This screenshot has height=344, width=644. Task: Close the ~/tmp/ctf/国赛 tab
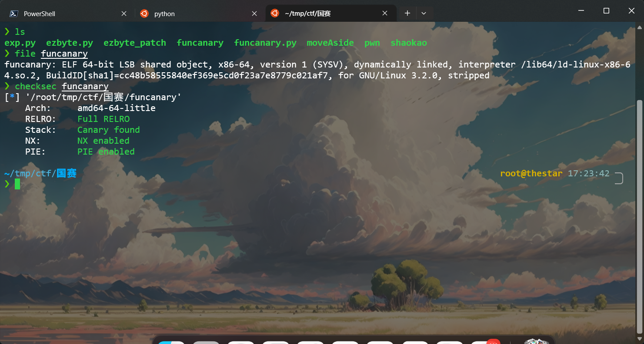pyautogui.click(x=385, y=13)
